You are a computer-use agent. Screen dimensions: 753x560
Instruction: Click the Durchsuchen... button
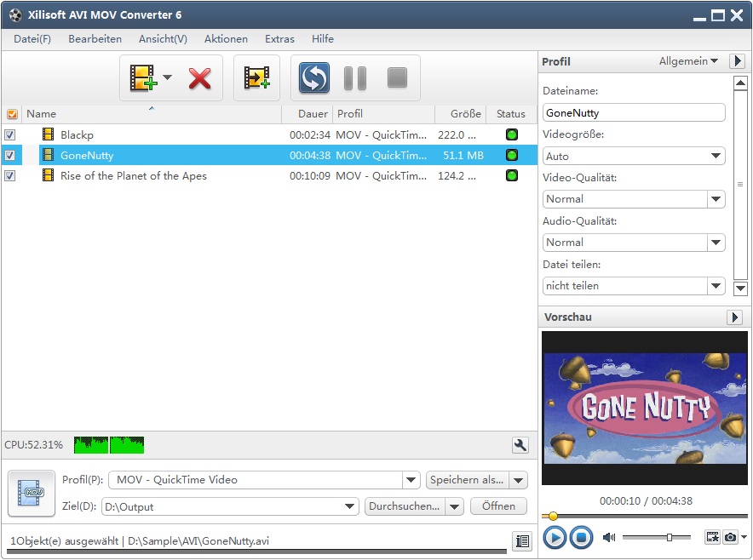[x=405, y=506]
